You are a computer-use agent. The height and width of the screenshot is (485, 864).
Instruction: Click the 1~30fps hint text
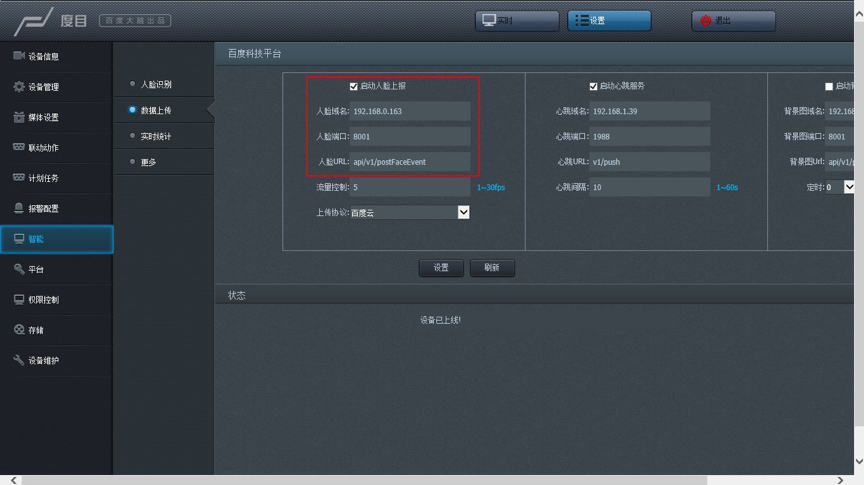tap(490, 187)
